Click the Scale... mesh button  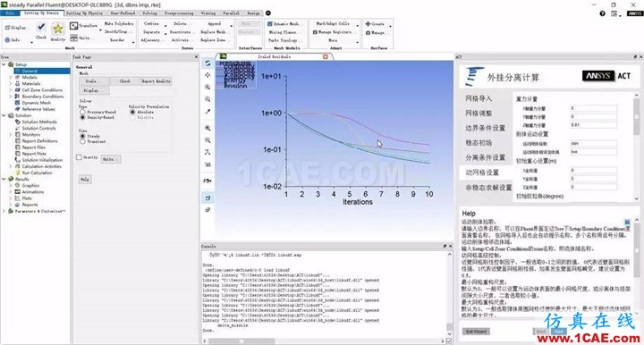94,81
